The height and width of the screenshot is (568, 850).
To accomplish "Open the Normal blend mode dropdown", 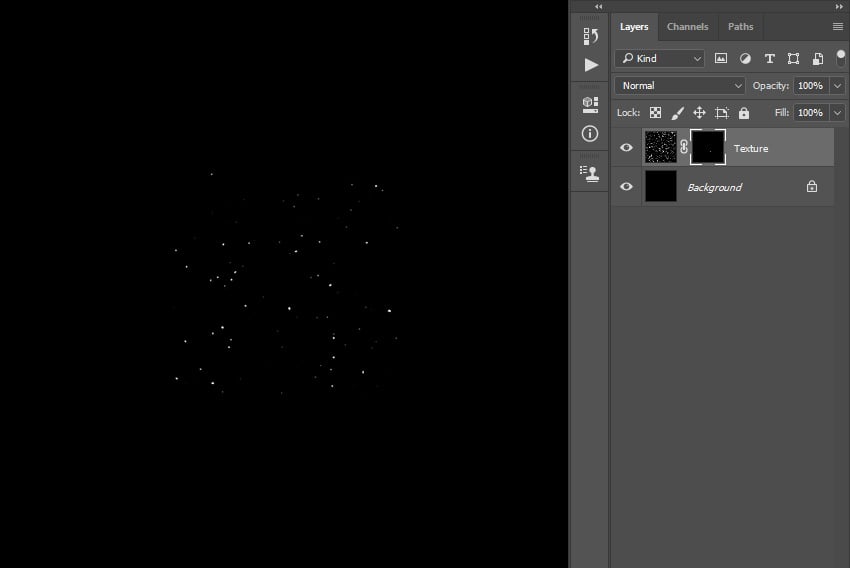I will 680,86.
